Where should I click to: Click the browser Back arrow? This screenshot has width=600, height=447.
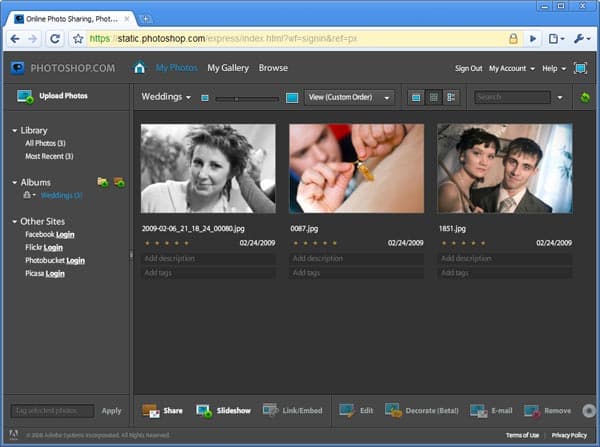(15, 39)
